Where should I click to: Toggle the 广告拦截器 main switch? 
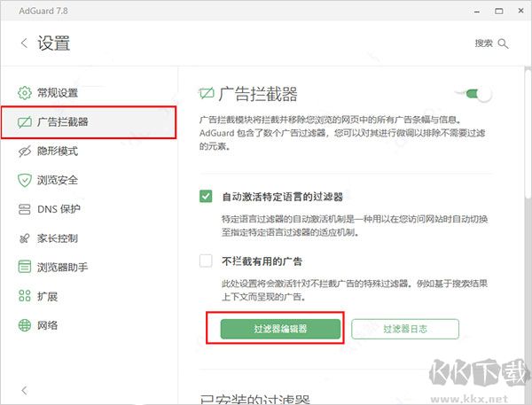coord(478,94)
